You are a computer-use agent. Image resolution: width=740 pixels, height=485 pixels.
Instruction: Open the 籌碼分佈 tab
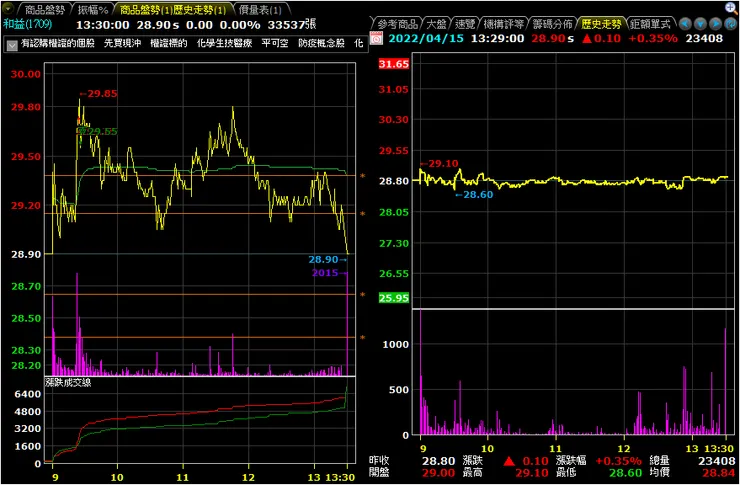(552, 24)
